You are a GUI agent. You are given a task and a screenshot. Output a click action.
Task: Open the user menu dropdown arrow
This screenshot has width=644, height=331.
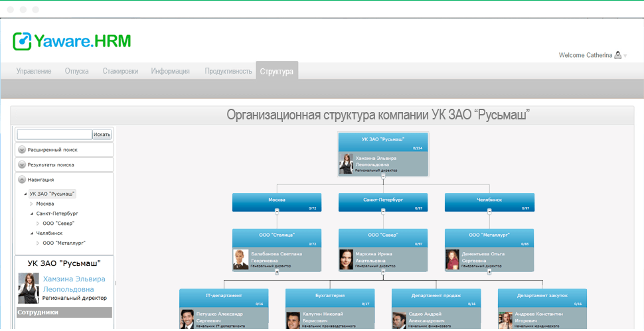pyautogui.click(x=625, y=56)
